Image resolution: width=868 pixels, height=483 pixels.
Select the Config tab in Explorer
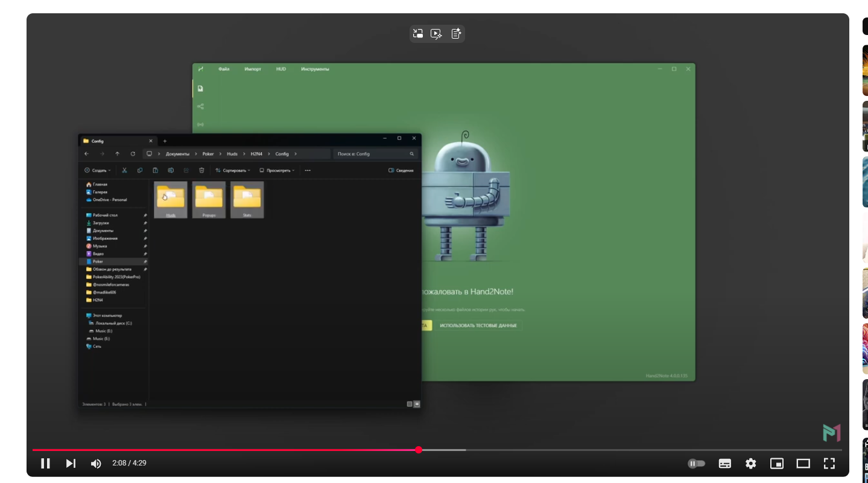tap(118, 141)
